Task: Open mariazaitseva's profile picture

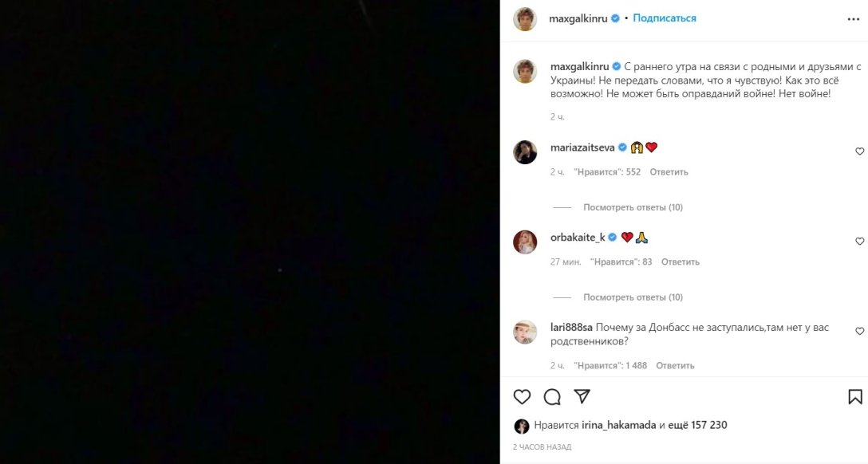Action: coord(525,152)
